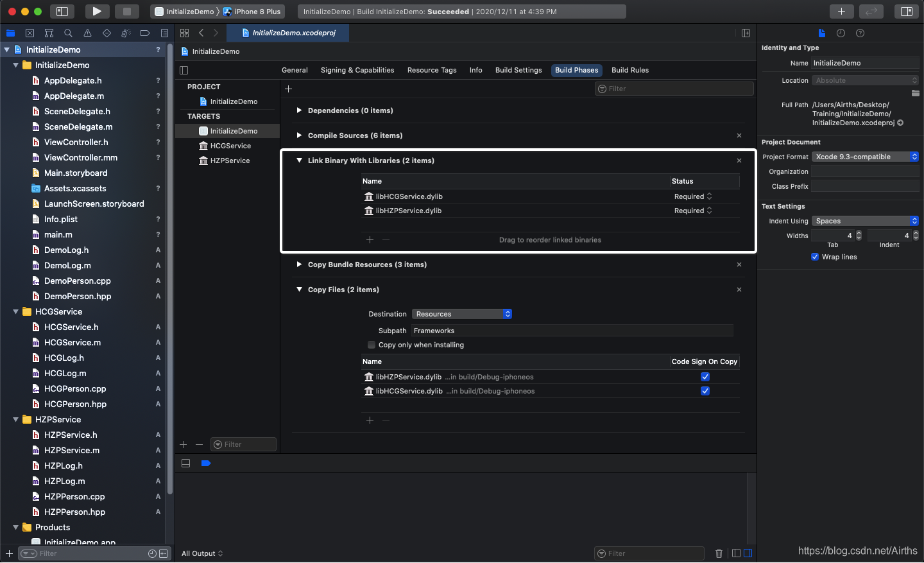
Task: Toggle breakpoints activation blue icon
Action: (x=205, y=463)
